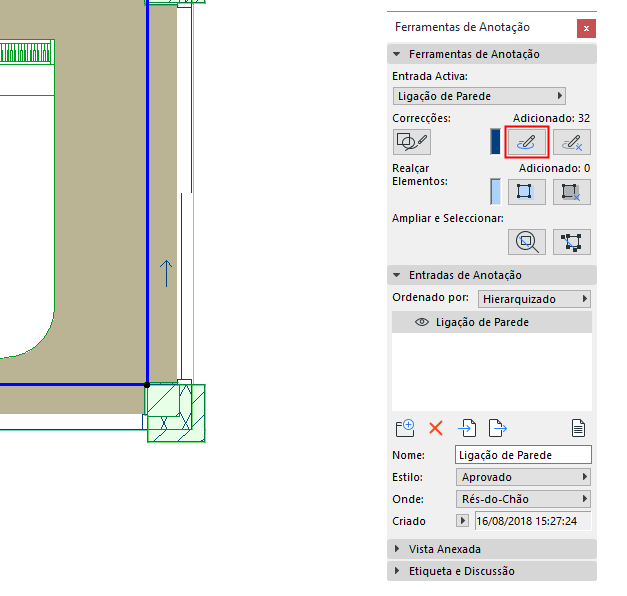Screen dimensions: 627x596
Task: Click the "Adicionado: 32" counter text
Action: point(551,118)
